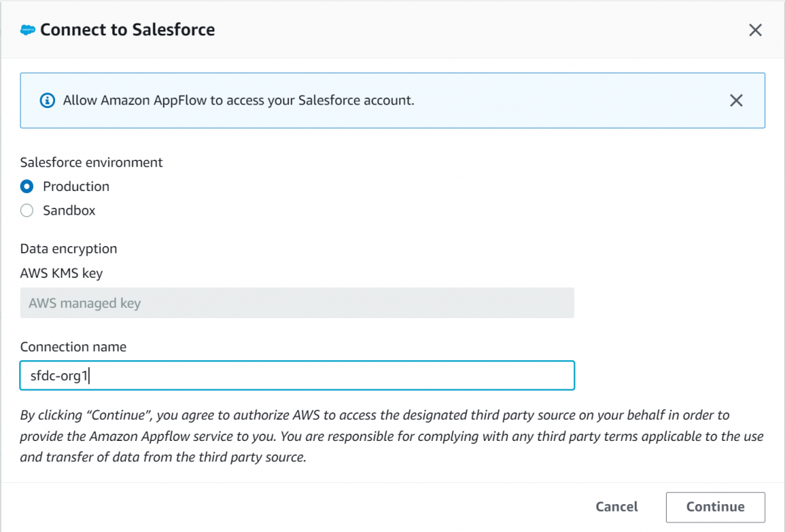
Task: Click the "AWS KMS key" label
Action: click(x=61, y=273)
